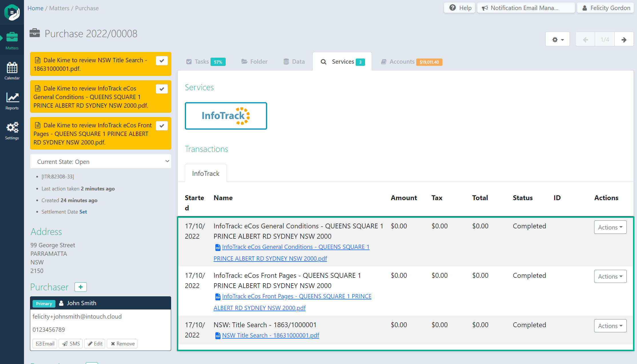The width and height of the screenshot is (637, 364).
Task: Select the Services tab
Action: click(x=342, y=62)
